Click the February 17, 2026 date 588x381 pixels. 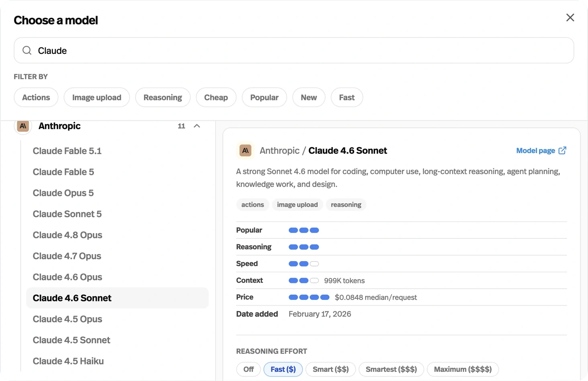(x=320, y=314)
